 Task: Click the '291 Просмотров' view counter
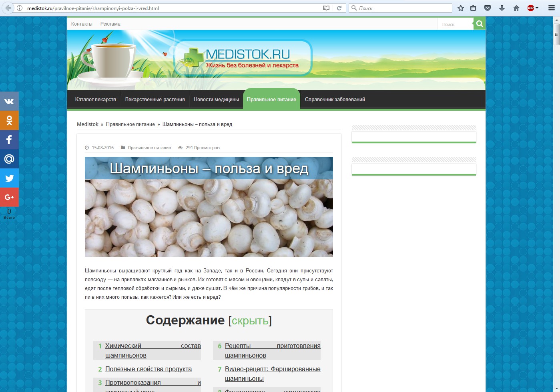coord(203,148)
